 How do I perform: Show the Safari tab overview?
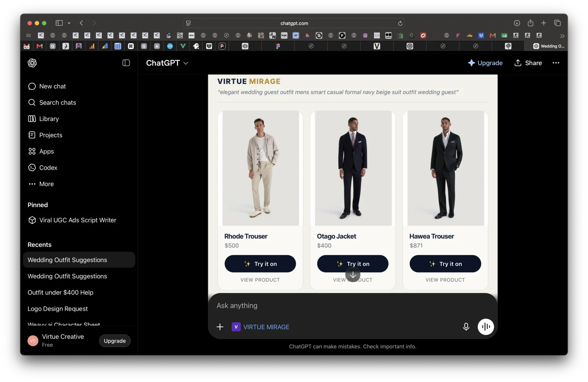tap(557, 23)
